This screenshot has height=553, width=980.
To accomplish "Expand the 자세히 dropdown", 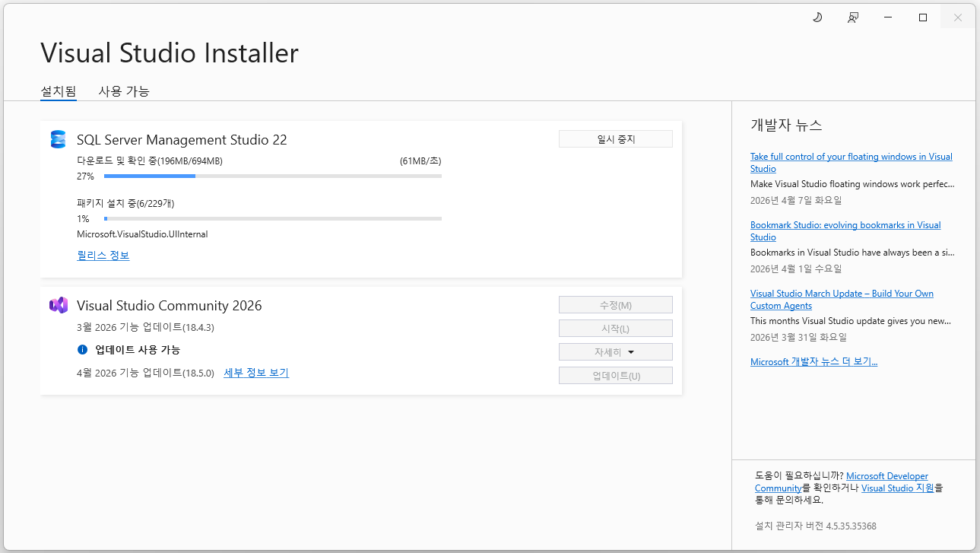I will (616, 352).
